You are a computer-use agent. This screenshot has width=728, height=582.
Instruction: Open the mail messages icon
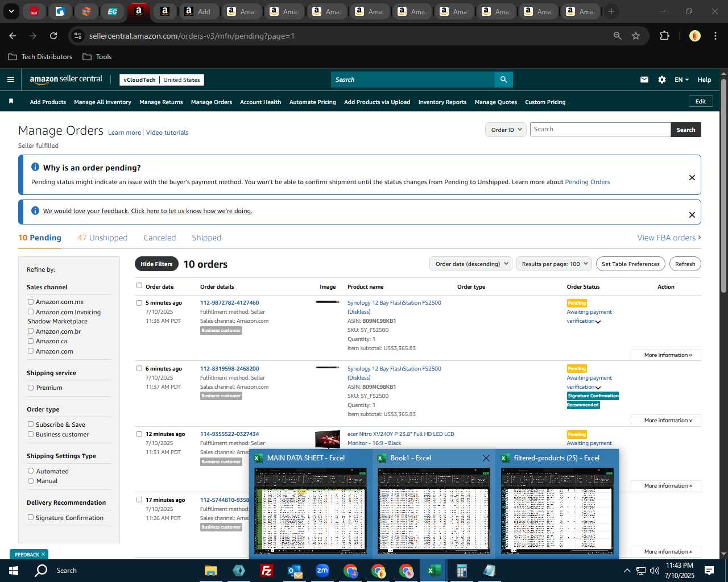click(x=644, y=80)
